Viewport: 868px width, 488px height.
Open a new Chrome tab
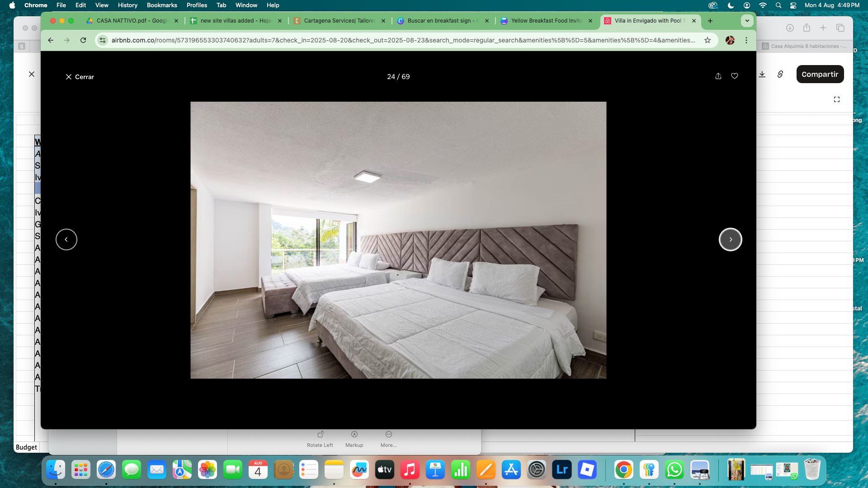710,21
